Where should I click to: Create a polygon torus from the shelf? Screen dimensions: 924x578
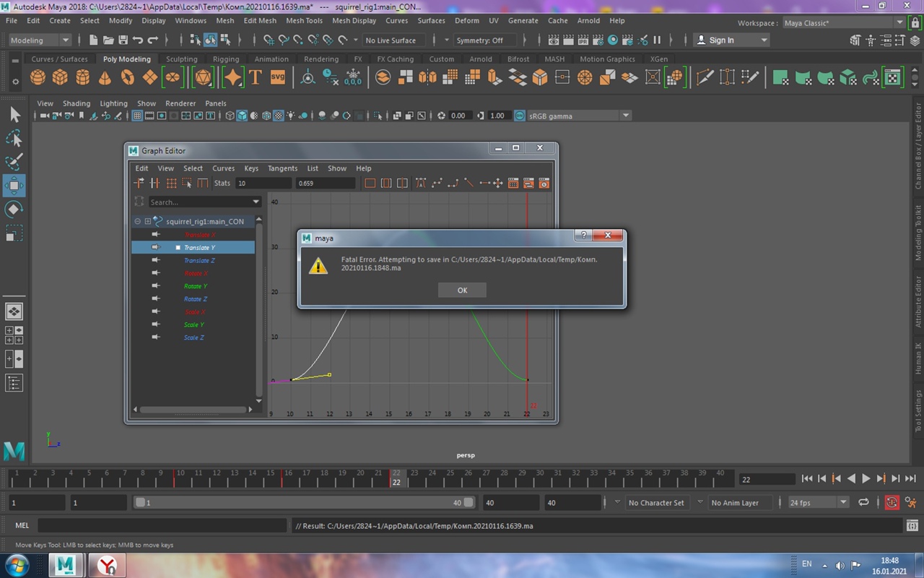127,77
